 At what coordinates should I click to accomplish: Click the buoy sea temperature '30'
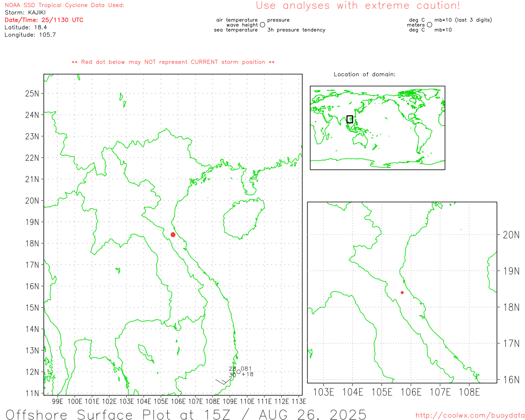coord(233,374)
